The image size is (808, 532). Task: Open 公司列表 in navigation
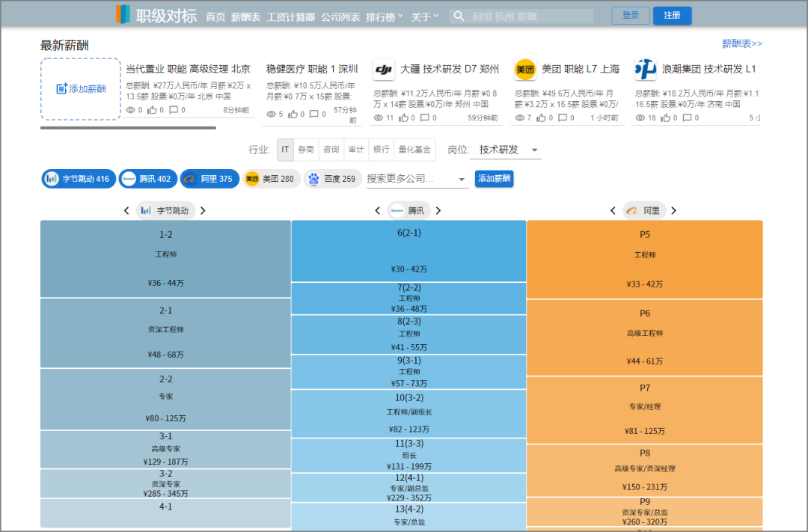340,17
